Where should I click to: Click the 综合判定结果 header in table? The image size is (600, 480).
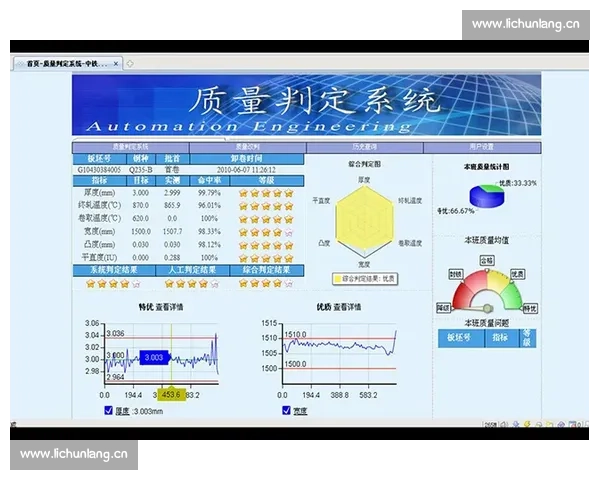pyautogui.click(x=267, y=270)
